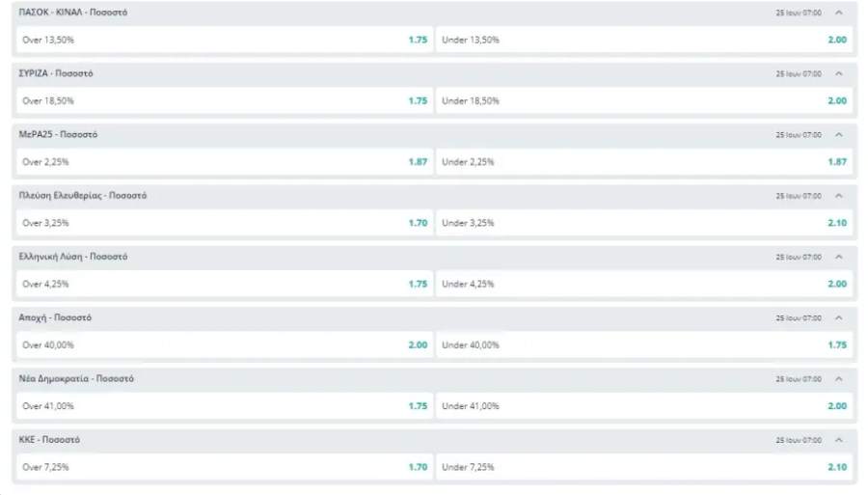868x495 pixels.
Task: Collapse the Νέα Δημοκρατία market chevron
Action: point(839,378)
